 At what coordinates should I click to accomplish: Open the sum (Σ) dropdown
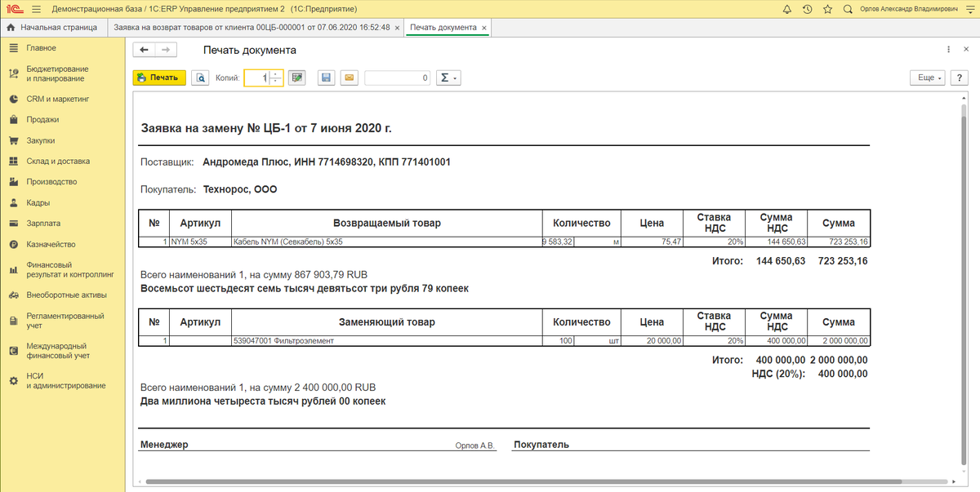click(447, 78)
